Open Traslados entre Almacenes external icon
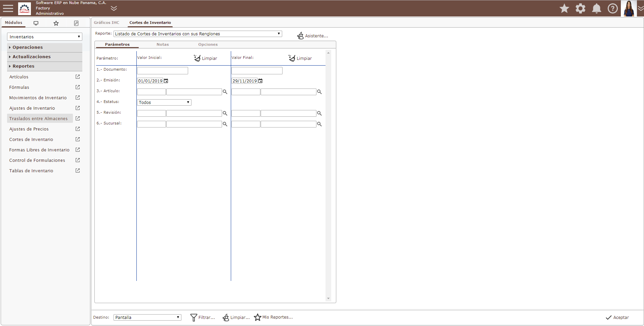The height and width of the screenshot is (326, 644). (78, 118)
